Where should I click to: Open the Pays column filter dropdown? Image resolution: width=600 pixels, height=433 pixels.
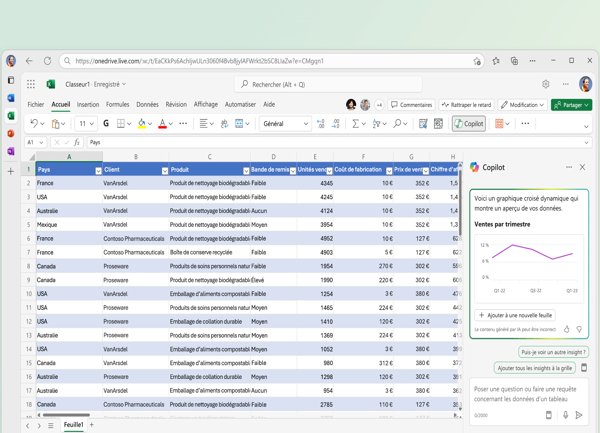98,171
